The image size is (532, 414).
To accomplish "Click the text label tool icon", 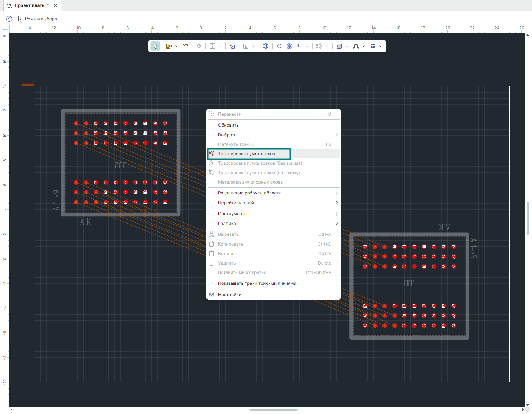I will [x=232, y=46].
